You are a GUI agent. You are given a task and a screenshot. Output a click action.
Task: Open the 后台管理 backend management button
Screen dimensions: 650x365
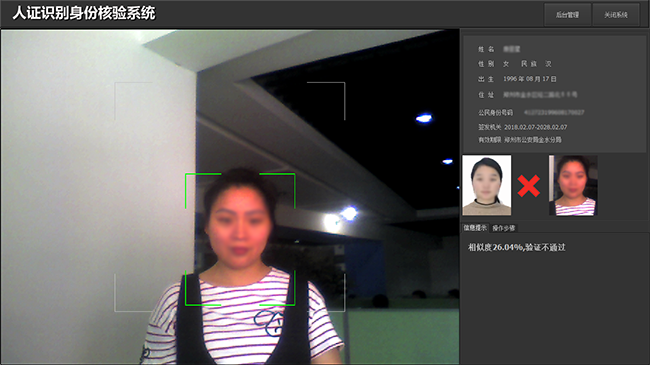[567, 15]
